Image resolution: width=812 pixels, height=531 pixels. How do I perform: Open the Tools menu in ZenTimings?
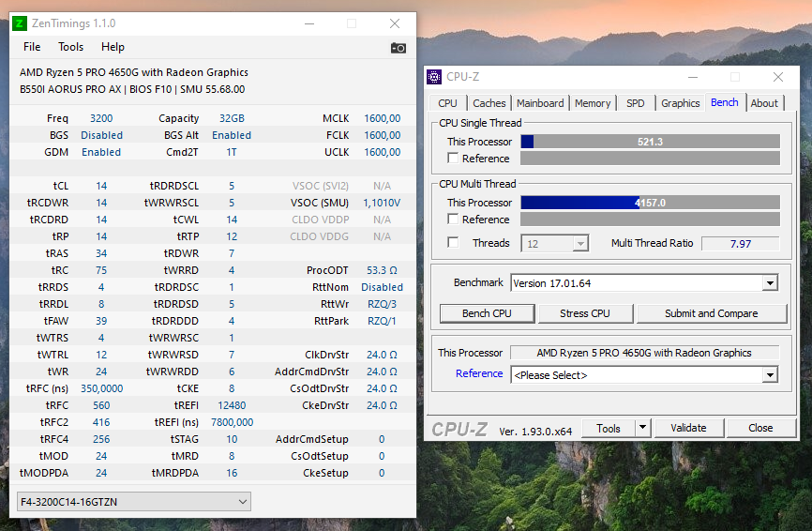pyautogui.click(x=71, y=47)
